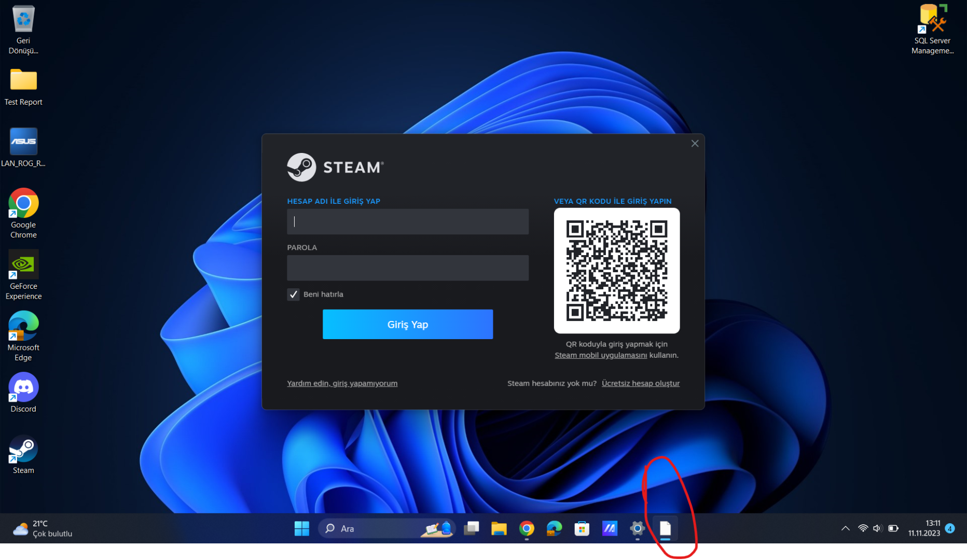Image resolution: width=967 pixels, height=560 pixels.
Task: Select the LAN_ROG_R... ASUS desktop icon
Action: click(x=23, y=147)
